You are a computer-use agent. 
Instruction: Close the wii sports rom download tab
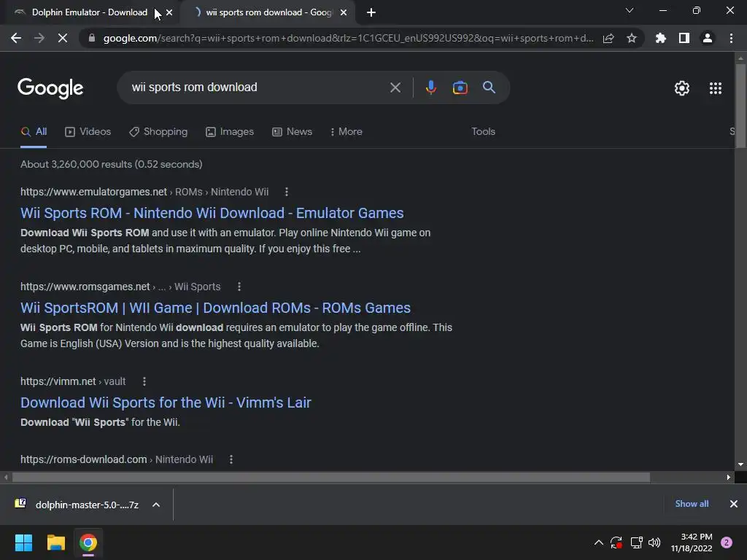click(344, 12)
